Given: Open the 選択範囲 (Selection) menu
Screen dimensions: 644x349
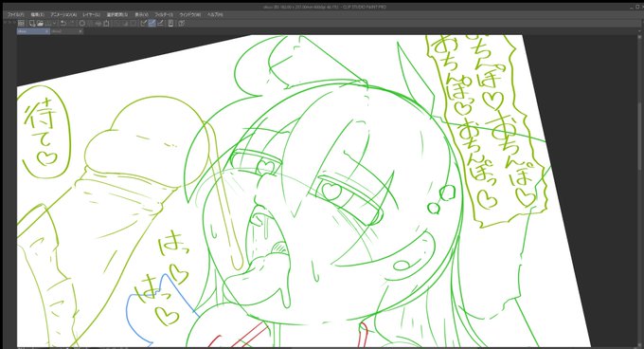Looking at the screenshot, I should 117,14.
